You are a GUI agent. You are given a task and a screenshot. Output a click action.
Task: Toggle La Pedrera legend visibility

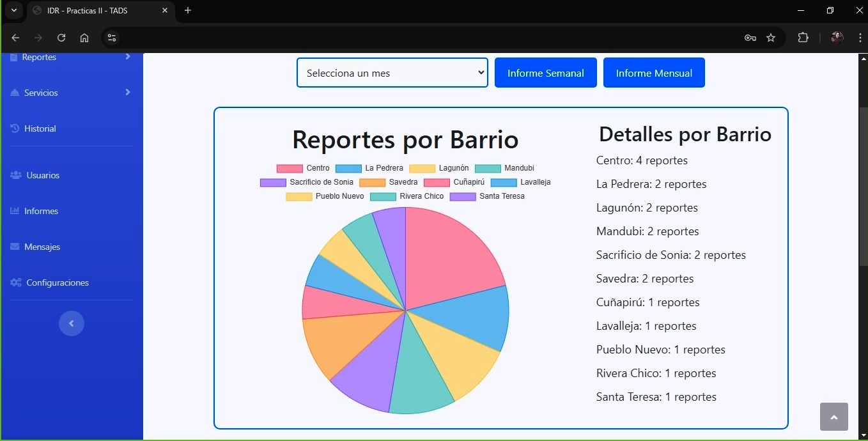coord(369,168)
